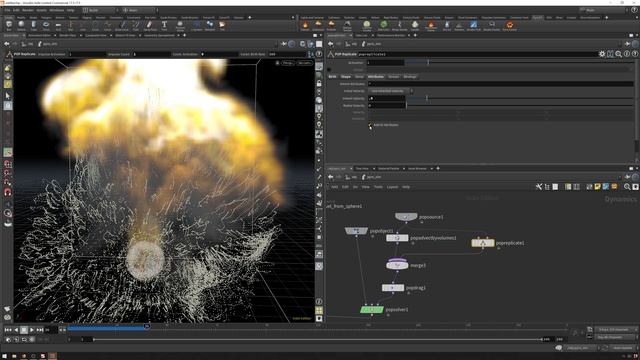This screenshot has width=640, height=360.
Task: Open network editor find magnifier
Action: 627,187
